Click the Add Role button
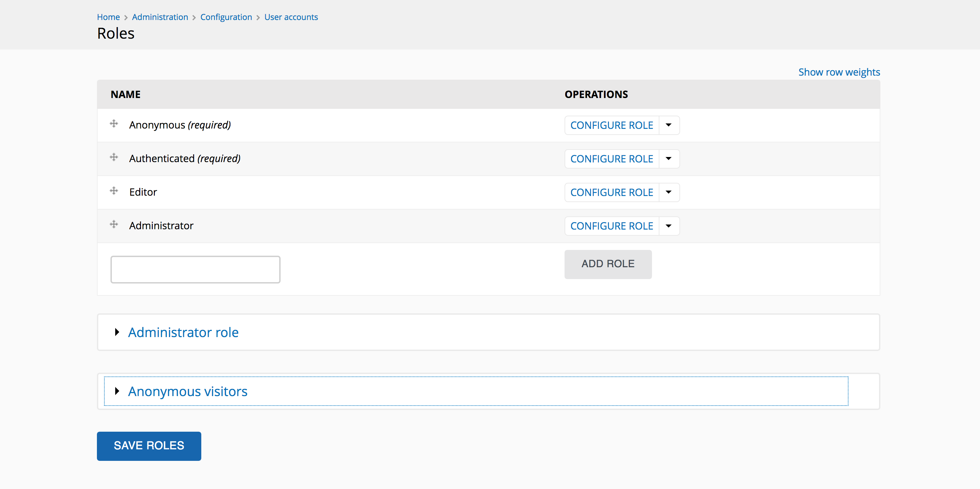The height and width of the screenshot is (489, 980). click(x=608, y=264)
